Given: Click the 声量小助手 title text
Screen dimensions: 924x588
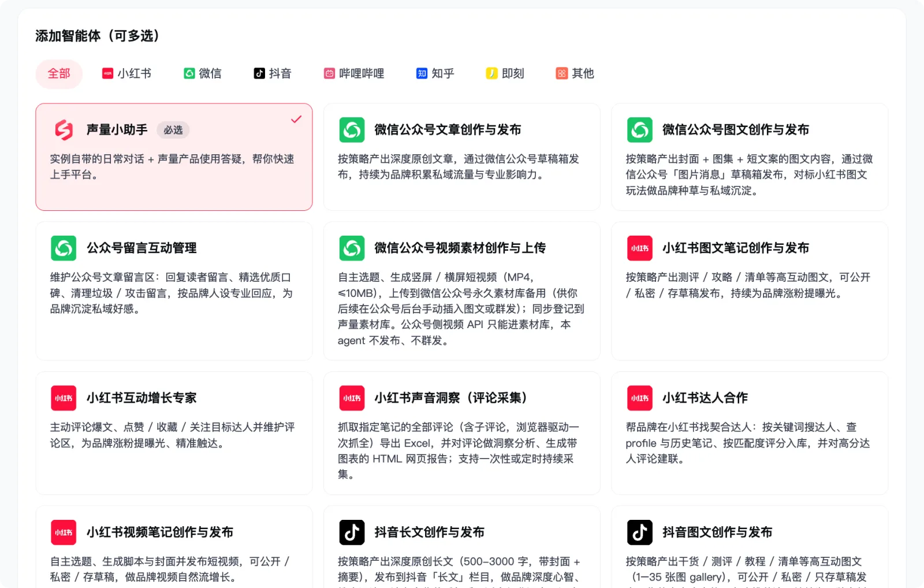Looking at the screenshot, I should click(117, 130).
